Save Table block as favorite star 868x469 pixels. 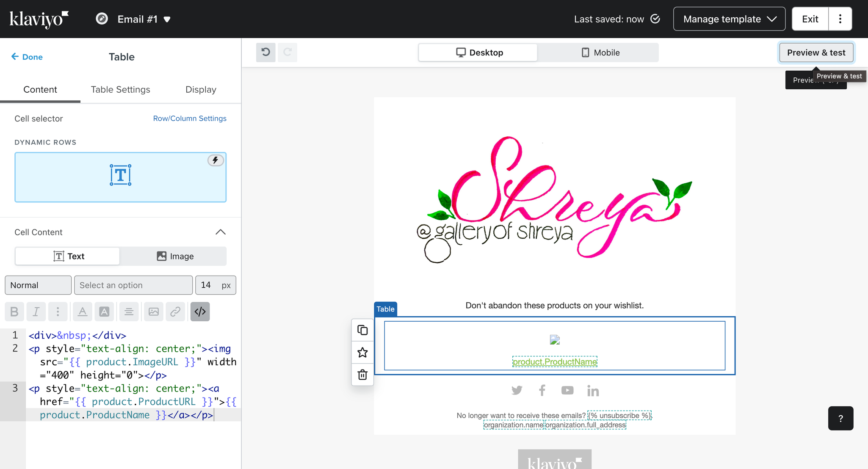click(362, 352)
